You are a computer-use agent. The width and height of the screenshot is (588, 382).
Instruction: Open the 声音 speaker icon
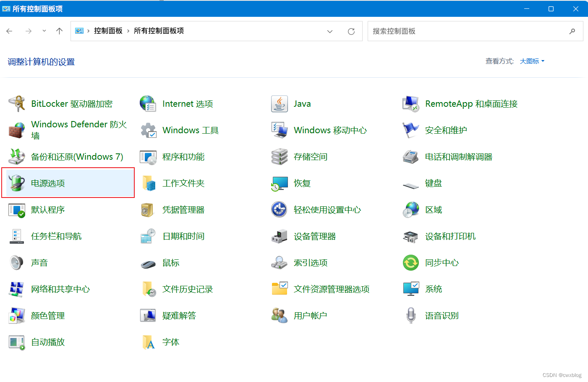click(17, 263)
